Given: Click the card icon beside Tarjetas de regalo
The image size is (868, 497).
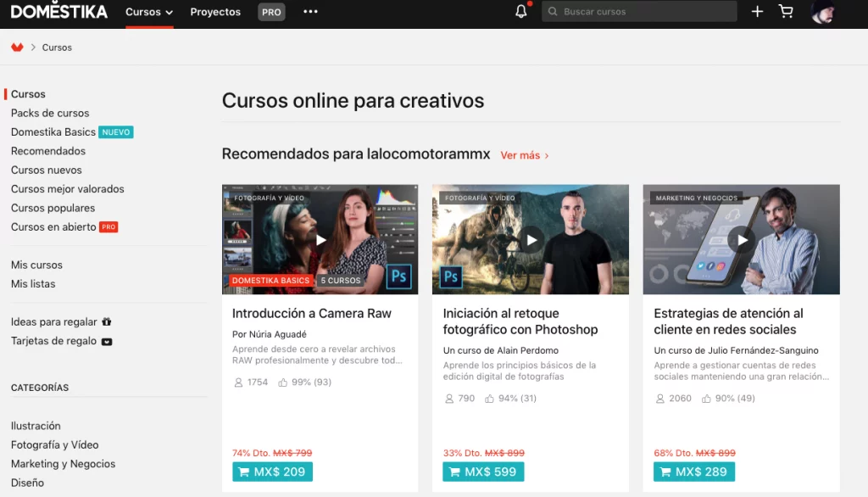Looking at the screenshot, I should (107, 341).
